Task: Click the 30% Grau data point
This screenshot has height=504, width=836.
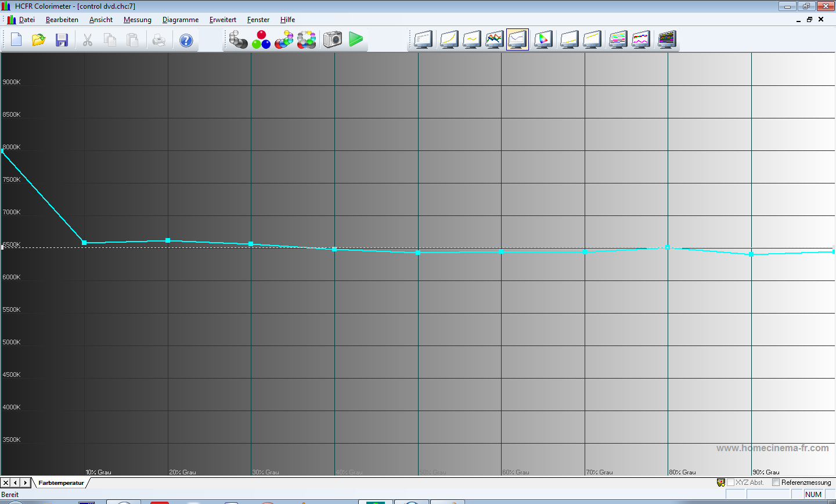Action: 251,244
